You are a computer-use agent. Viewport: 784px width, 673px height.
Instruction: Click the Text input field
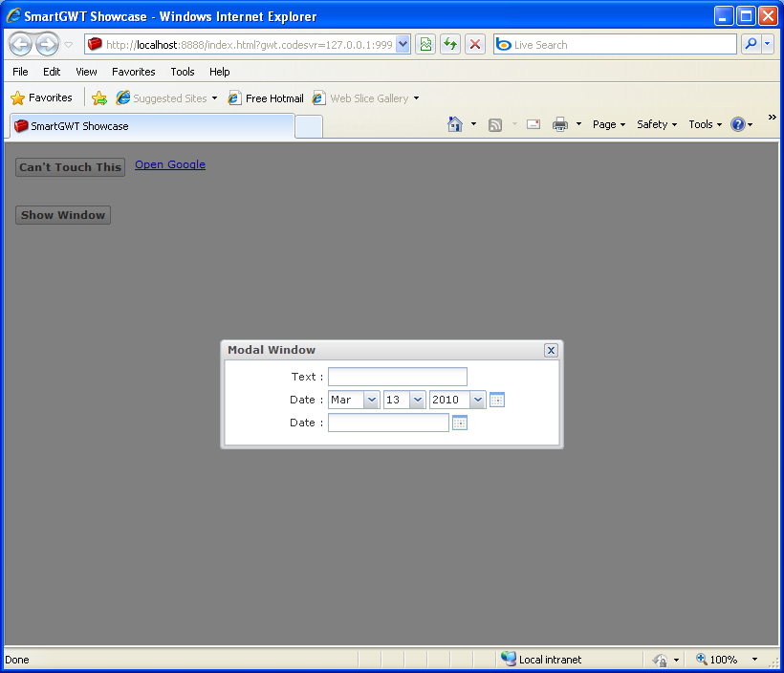pyautogui.click(x=398, y=377)
